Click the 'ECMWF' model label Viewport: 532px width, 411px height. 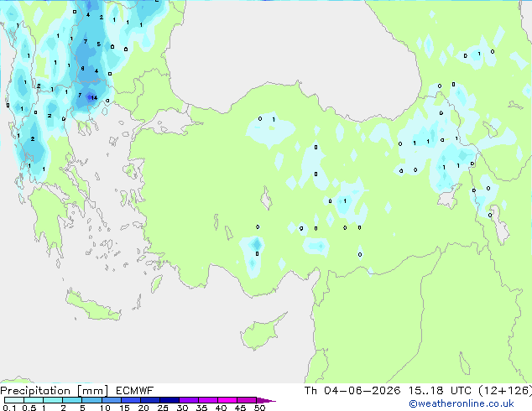pos(135,391)
